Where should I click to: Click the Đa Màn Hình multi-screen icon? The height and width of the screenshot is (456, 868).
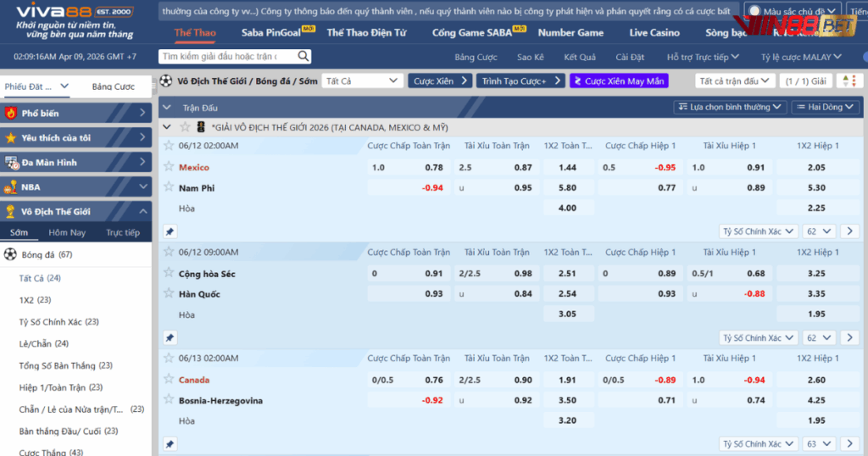tap(11, 163)
